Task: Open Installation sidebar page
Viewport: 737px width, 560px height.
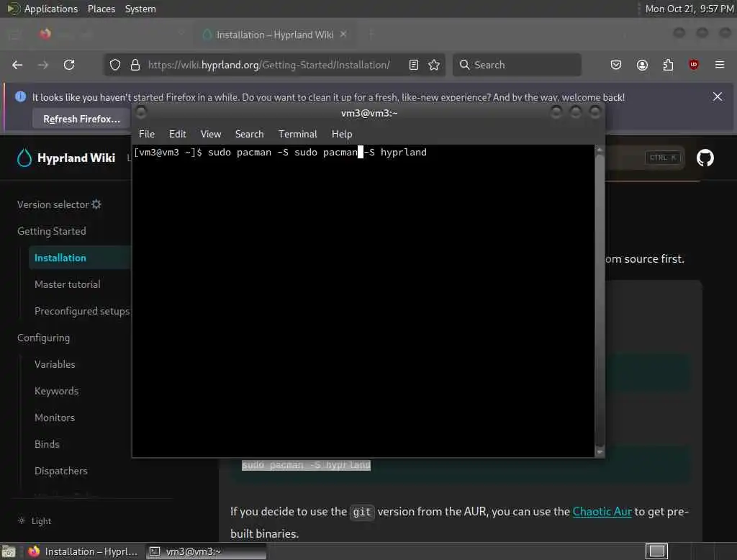Action: [x=60, y=258]
